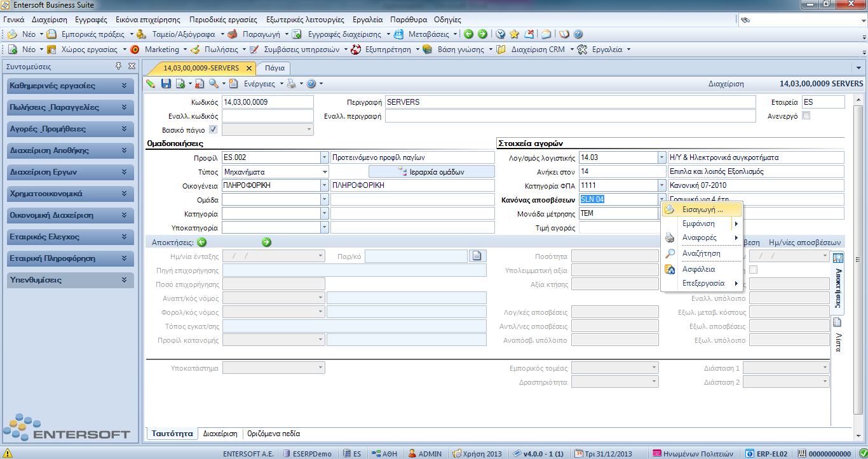The width and height of the screenshot is (868, 459).
Task: Open the Τύπος dropdown showing Μηχανήματα
Action: pyautogui.click(x=324, y=171)
